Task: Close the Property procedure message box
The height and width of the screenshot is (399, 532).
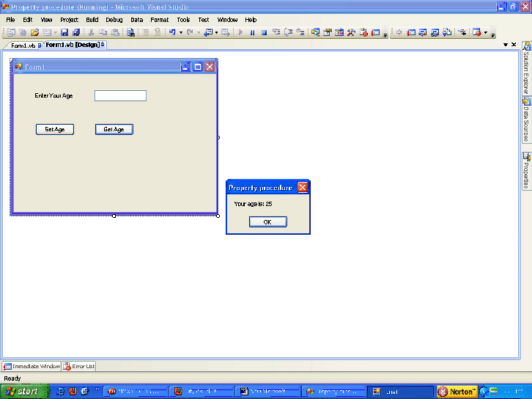Action: 303,188
